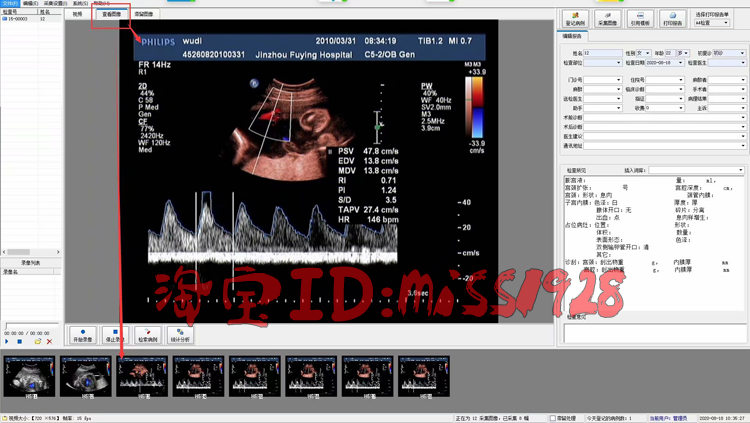Open the 编辑(E) menu

(x=31, y=3)
